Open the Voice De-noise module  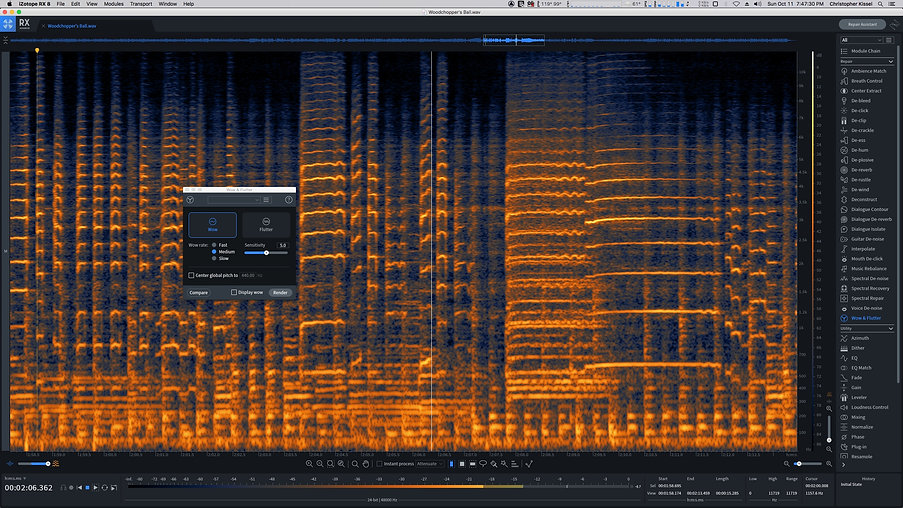click(x=864, y=308)
